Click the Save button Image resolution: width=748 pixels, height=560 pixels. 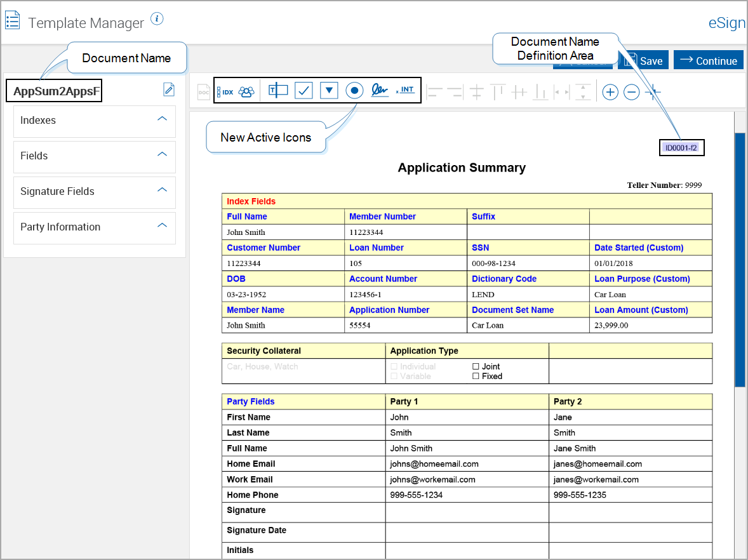643,60
